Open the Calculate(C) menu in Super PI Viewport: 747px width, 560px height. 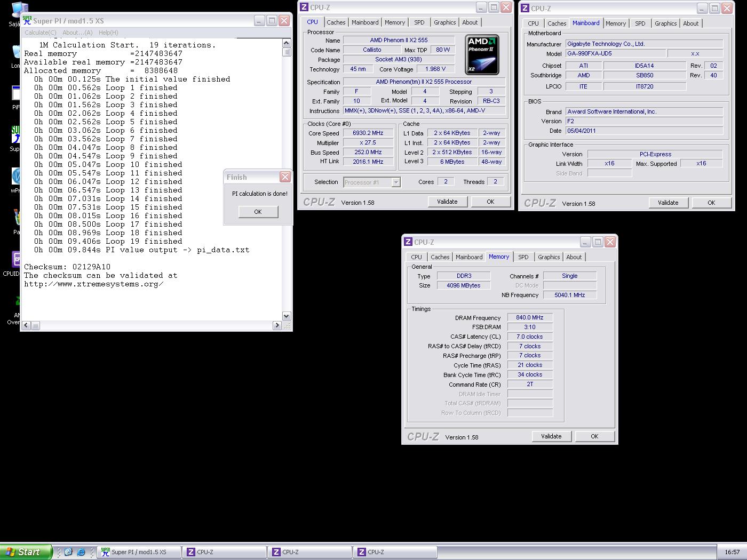tap(40, 33)
